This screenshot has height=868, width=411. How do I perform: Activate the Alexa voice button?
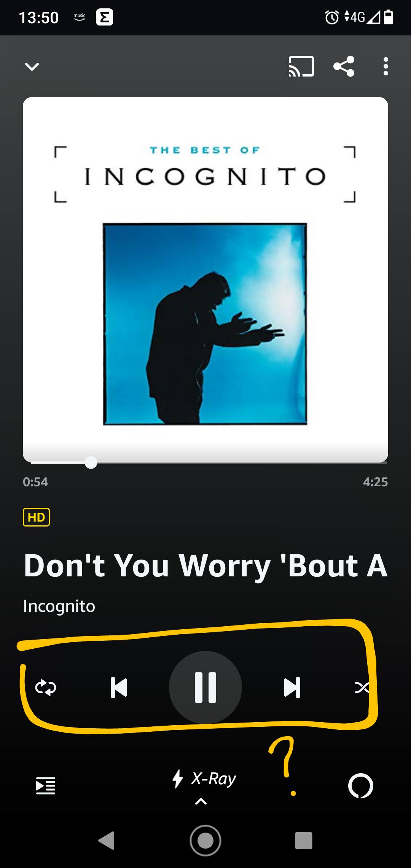(x=360, y=786)
